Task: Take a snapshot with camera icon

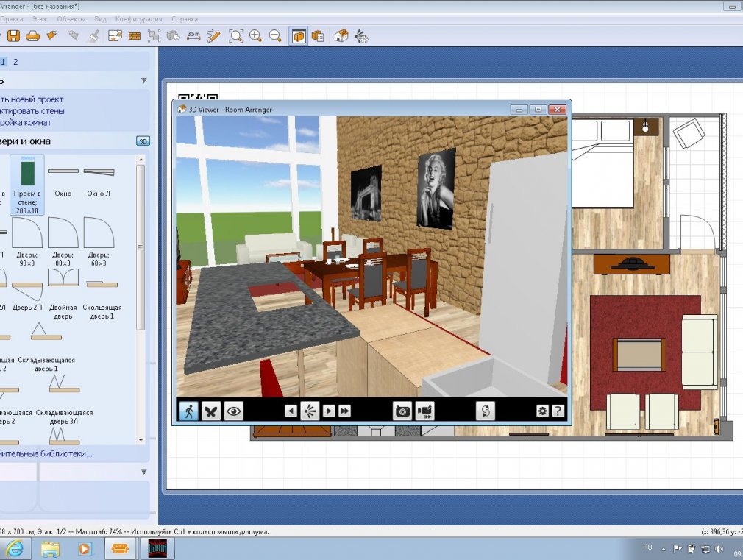Action: [402, 411]
